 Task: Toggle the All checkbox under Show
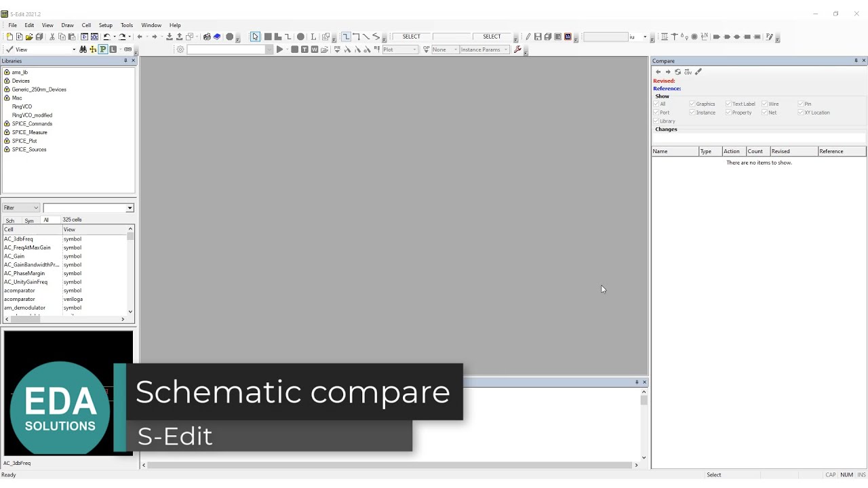(x=656, y=104)
